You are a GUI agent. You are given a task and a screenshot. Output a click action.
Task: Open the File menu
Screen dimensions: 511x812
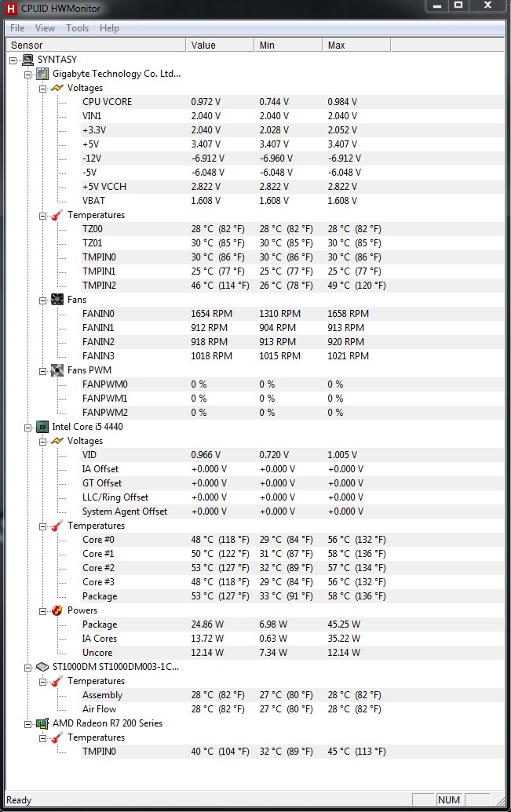click(x=17, y=28)
